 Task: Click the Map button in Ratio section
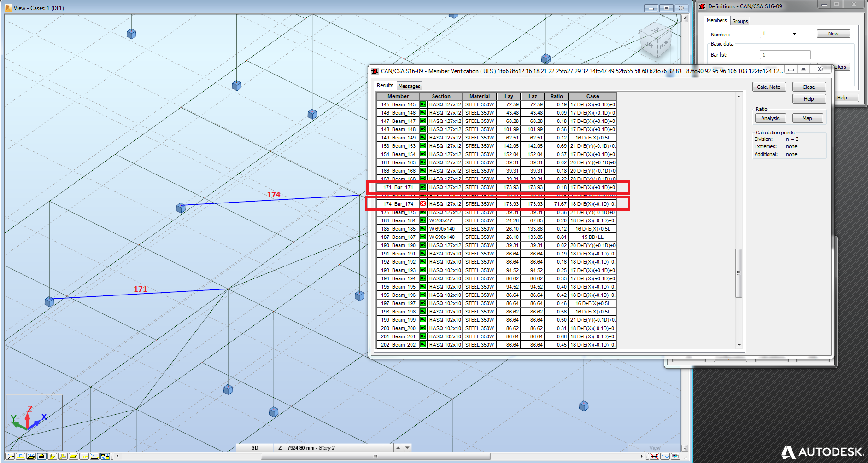[x=808, y=118]
